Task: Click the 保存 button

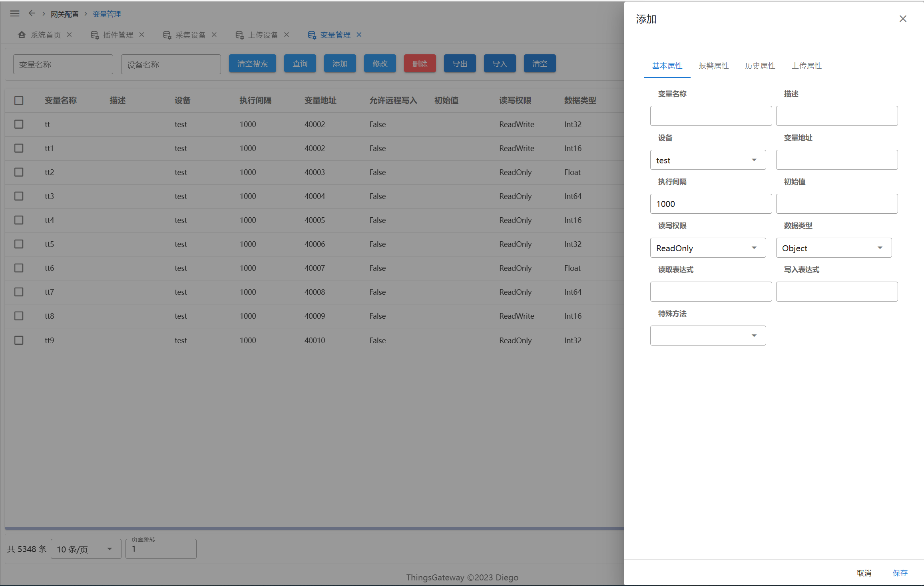Action: (x=900, y=573)
